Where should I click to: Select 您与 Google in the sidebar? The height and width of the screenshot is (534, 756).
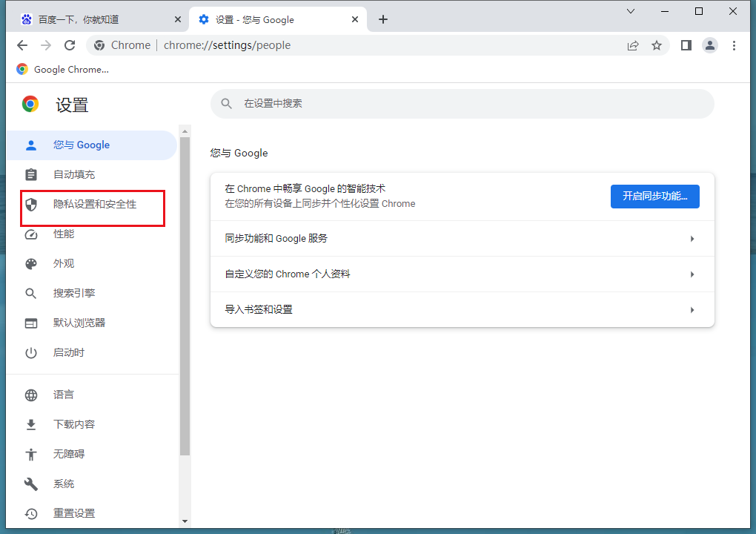tap(92, 145)
